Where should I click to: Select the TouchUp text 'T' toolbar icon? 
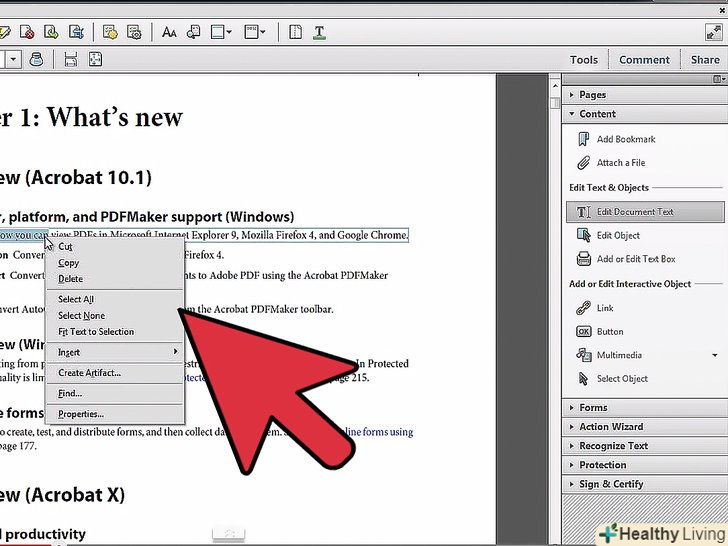click(319, 32)
